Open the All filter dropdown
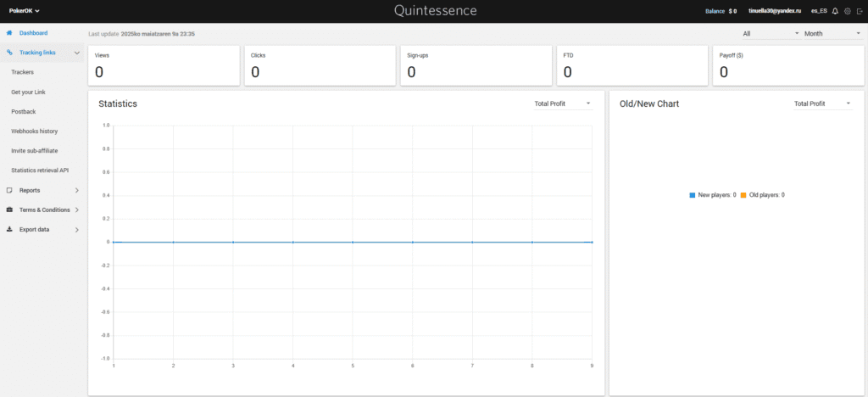This screenshot has height=397, width=868. (x=771, y=34)
